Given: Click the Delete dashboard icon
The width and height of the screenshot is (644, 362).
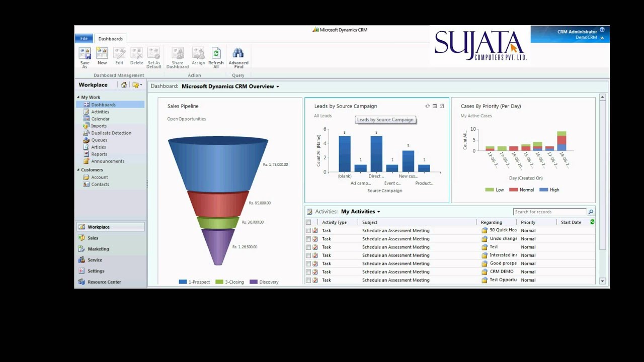Looking at the screenshot, I should pos(136,53).
